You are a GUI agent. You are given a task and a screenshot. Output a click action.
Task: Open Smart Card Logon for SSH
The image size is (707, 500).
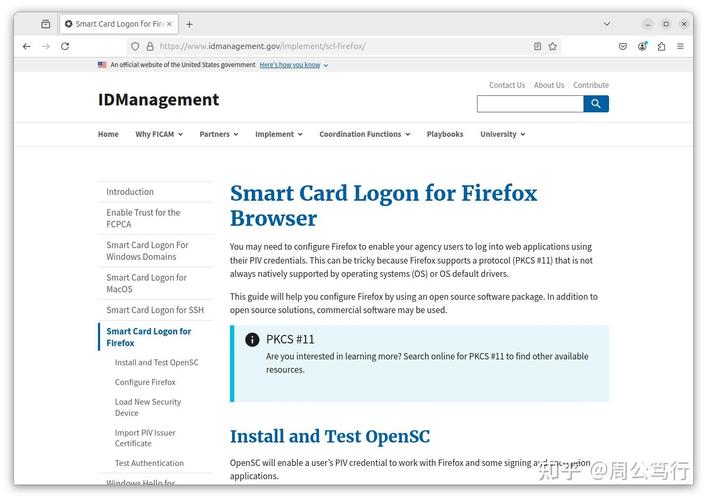tap(156, 310)
